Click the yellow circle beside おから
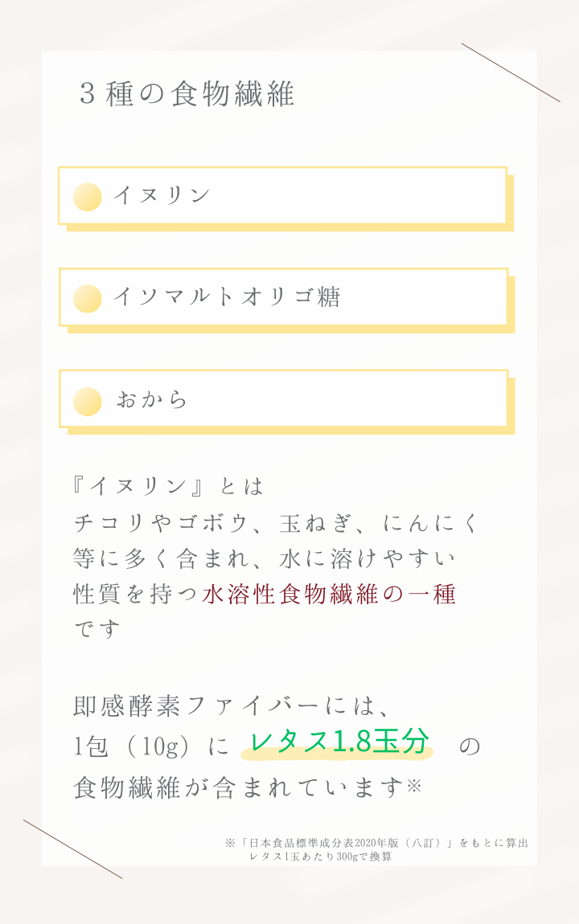 [x=88, y=401]
